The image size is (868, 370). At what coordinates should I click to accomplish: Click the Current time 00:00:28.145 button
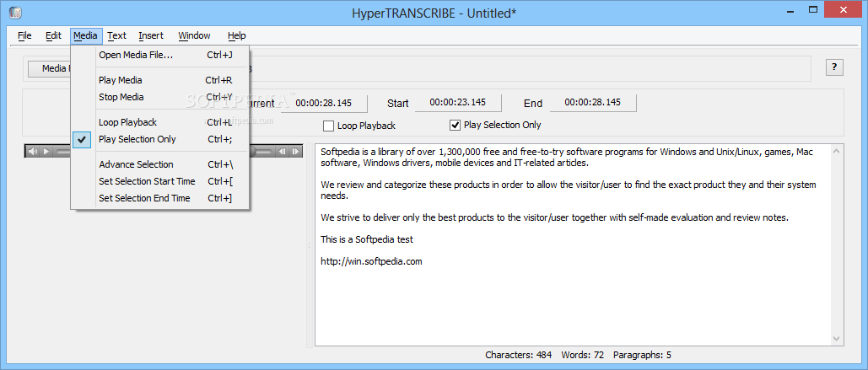(x=324, y=102)
